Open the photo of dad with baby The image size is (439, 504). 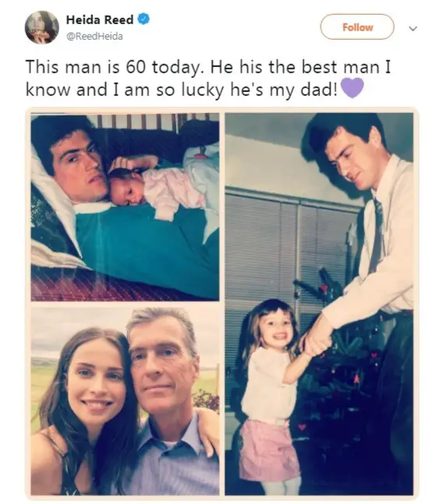125,207
